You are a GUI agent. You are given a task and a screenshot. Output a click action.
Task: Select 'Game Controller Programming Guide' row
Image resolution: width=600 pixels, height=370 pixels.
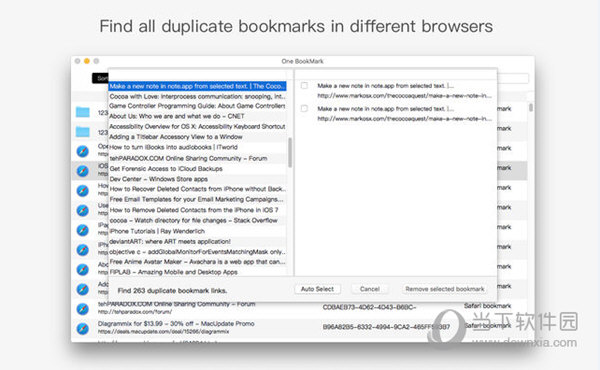coord(197,106)
